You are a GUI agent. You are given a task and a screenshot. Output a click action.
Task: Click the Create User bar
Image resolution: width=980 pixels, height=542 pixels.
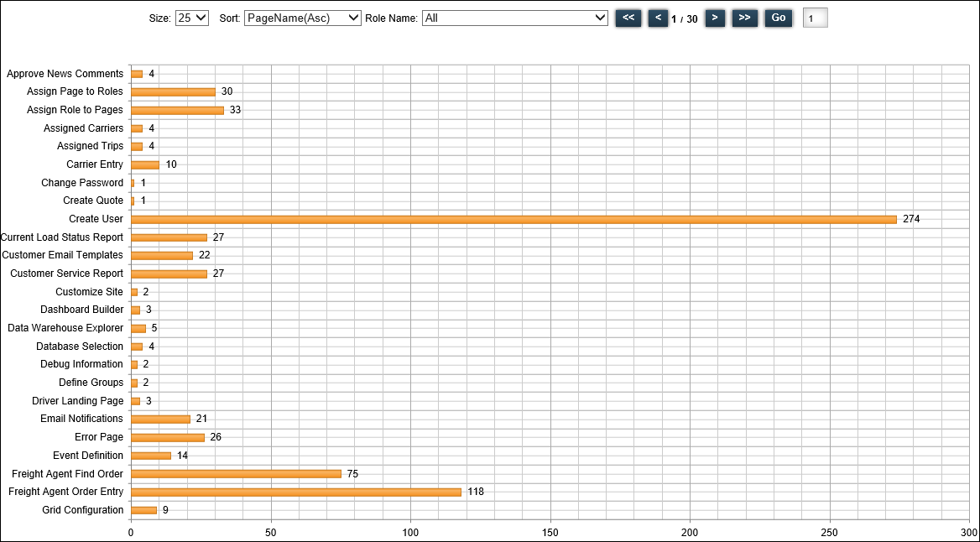[513, 220]
